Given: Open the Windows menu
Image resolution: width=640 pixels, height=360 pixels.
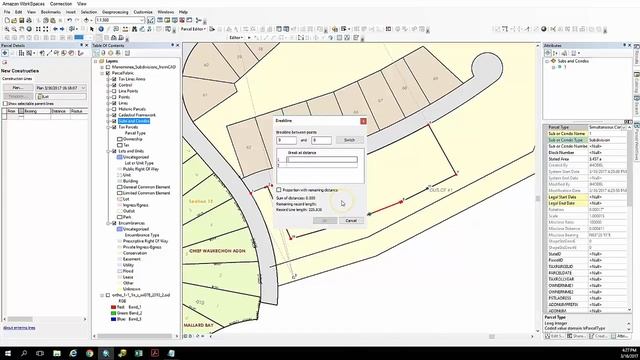Looking at the screenshot, I should click(165, 12).
